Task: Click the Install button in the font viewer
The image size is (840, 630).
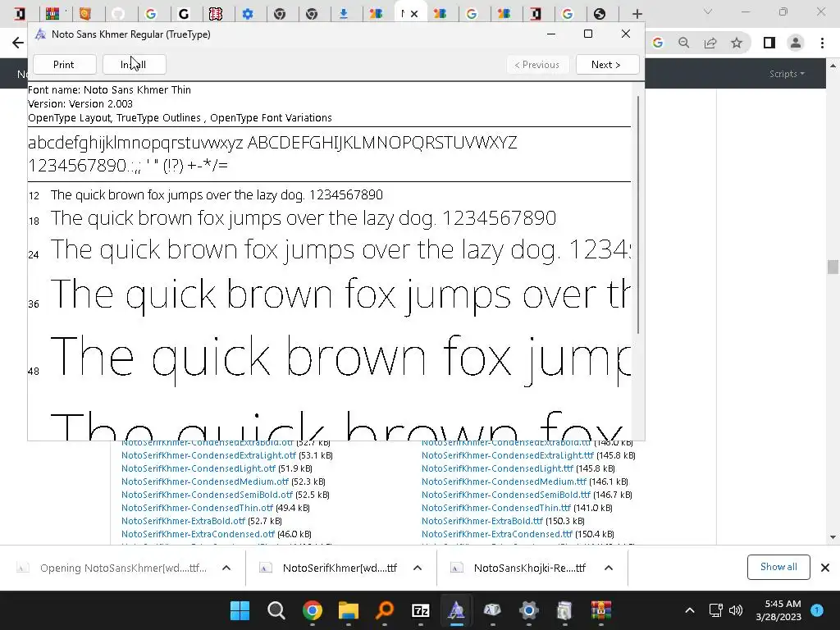Action: pos(134,65)
